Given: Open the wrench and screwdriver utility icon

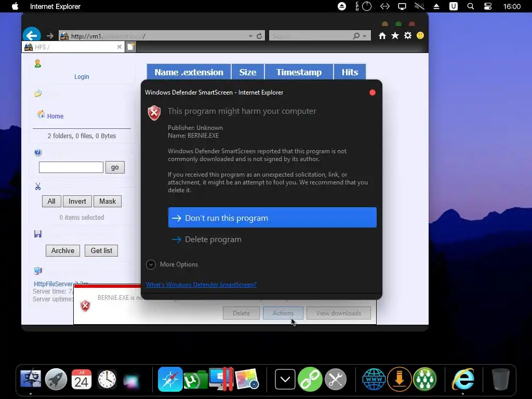Looking at the screenshot, I should pyautogui.click(x=336, y=379).
